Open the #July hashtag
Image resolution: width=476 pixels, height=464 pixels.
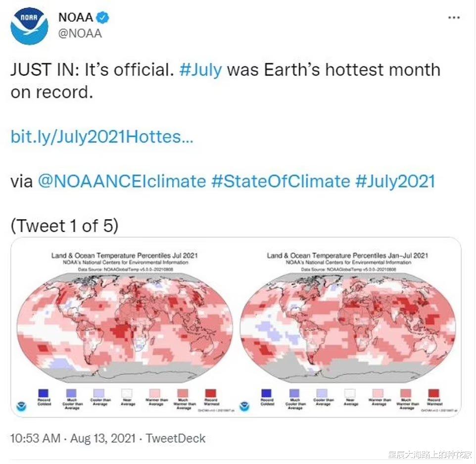200,70
